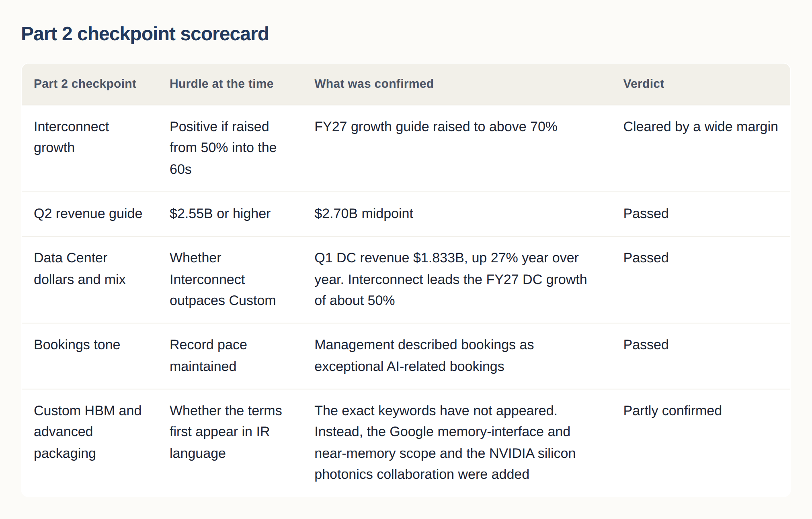Click the '$2.70B midpoint' cell
Screen dimensions: 812x519
364,214
